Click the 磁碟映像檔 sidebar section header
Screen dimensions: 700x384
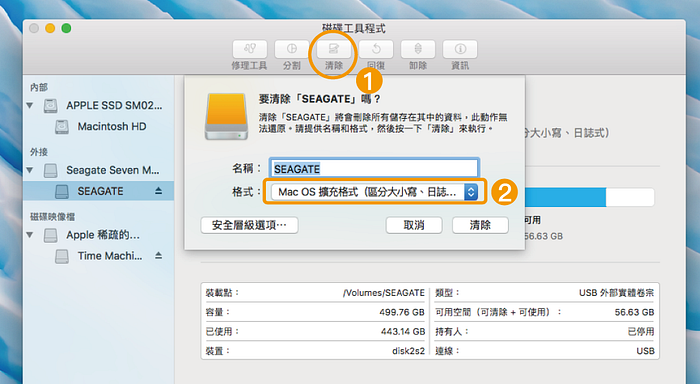coord(52,217)
